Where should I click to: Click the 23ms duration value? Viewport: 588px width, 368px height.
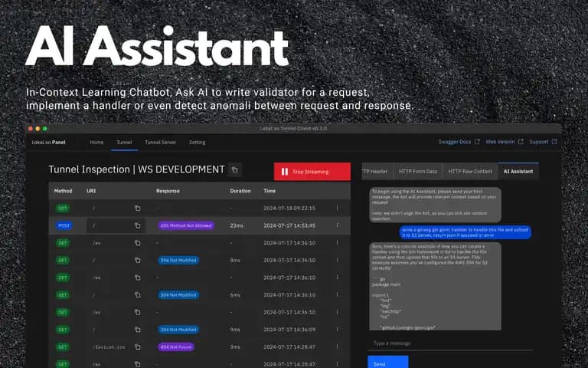coord(237,225)
